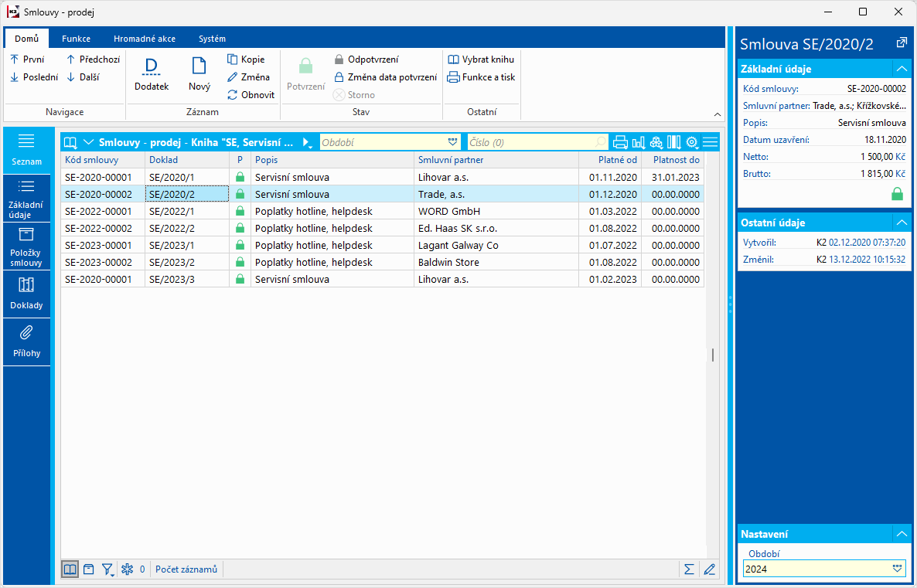Open the Období dropdown in Nastavení
Screen dimensions: 917x588
897,569
